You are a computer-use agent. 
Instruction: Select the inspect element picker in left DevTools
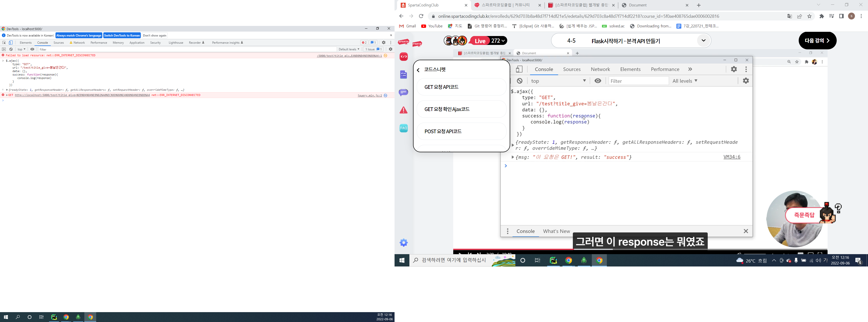(4, 42)
